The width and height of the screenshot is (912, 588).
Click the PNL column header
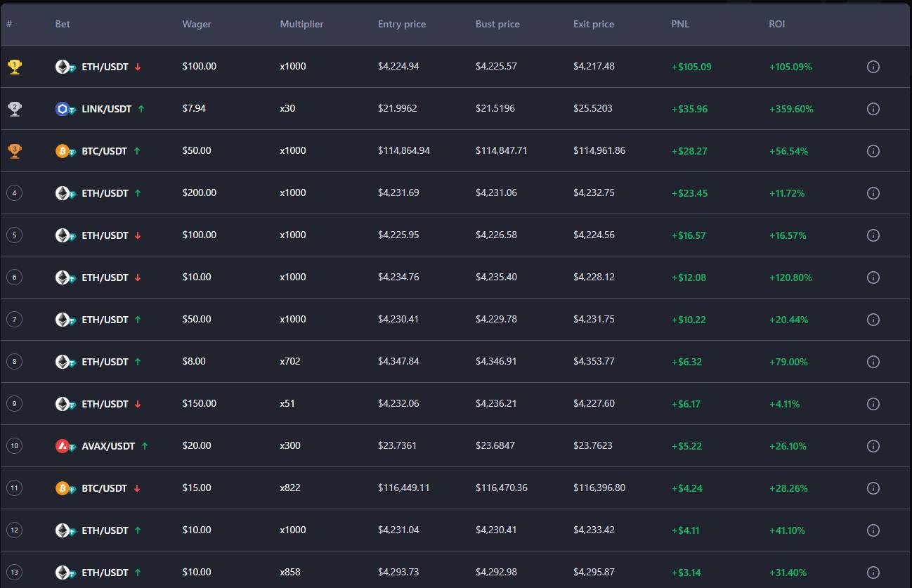680,24
